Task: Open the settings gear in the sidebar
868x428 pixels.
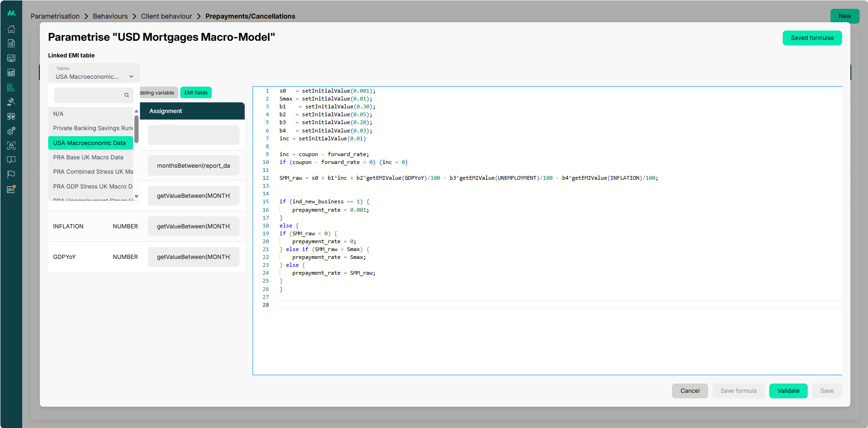Action: pos(11,131)
